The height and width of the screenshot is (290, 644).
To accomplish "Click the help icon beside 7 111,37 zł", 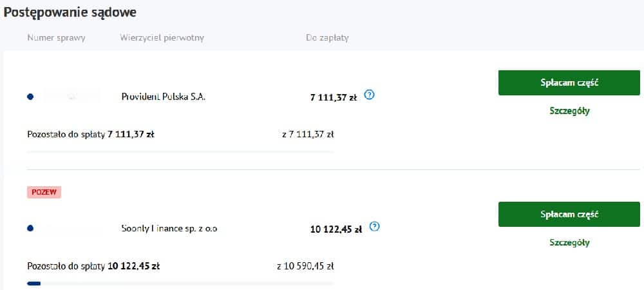I will (x=370, y=95).
